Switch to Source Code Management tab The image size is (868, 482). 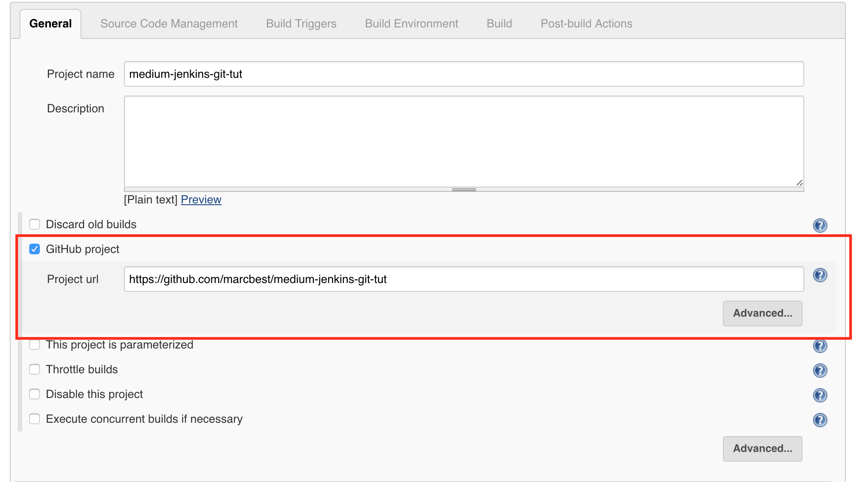(169, 23)
